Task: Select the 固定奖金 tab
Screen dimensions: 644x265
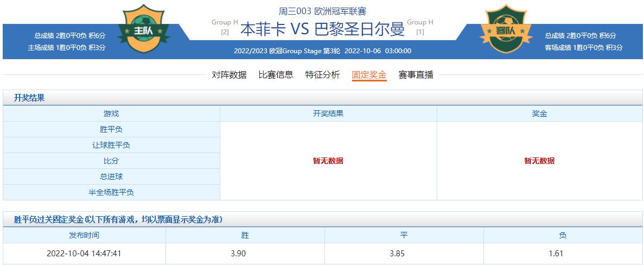Action: pyautogui.click(x=369, y=75)
